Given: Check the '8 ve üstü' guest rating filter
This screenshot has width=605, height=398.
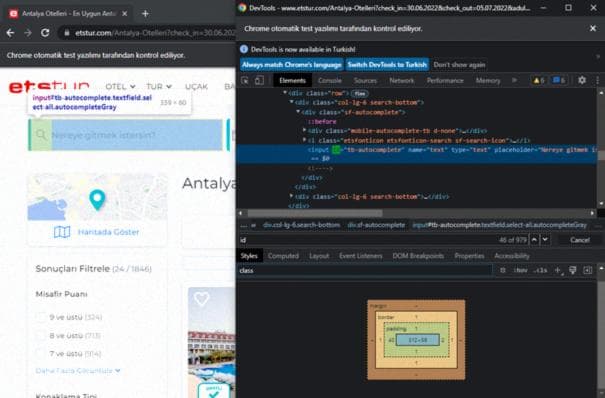Looking at the screenshot, I should (x=41, y=336).
